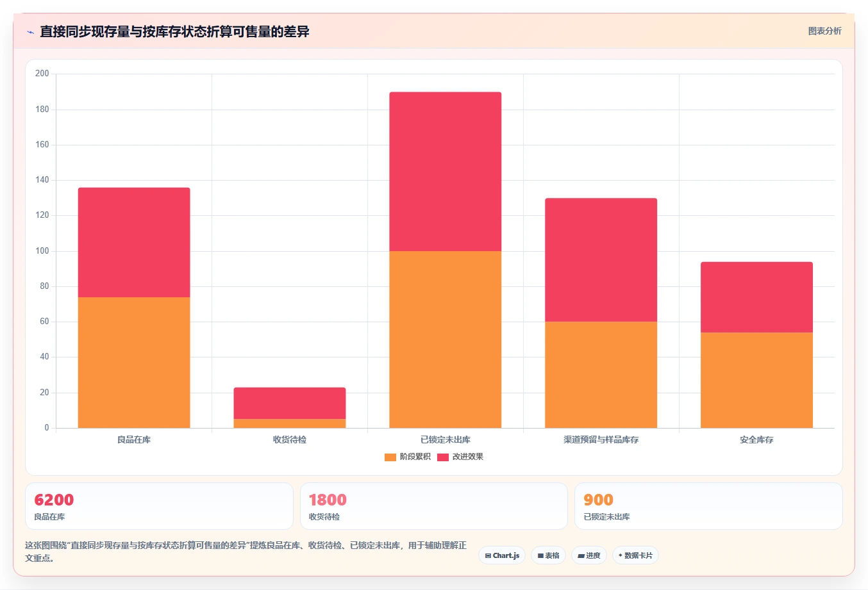The width and height of the screenshot is (868, 590).
Task: Click red segment of 渠道预留与样品库存 bar
Action: pos(601,260)
